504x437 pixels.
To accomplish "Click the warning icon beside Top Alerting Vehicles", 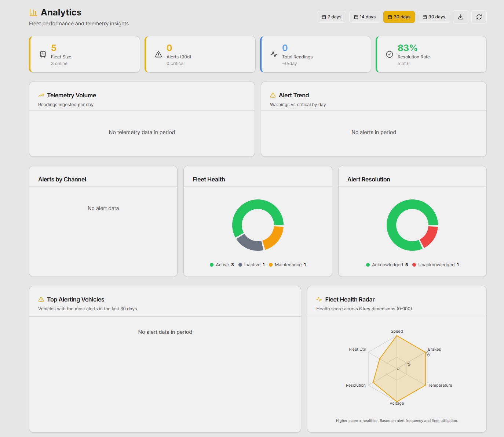I will point(41,299).
